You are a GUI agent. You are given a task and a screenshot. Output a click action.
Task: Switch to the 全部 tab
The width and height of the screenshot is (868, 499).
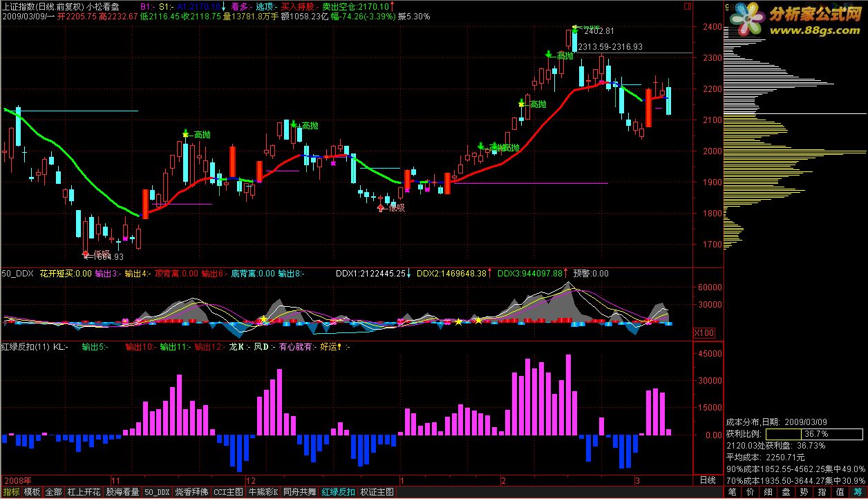[53, 493]
